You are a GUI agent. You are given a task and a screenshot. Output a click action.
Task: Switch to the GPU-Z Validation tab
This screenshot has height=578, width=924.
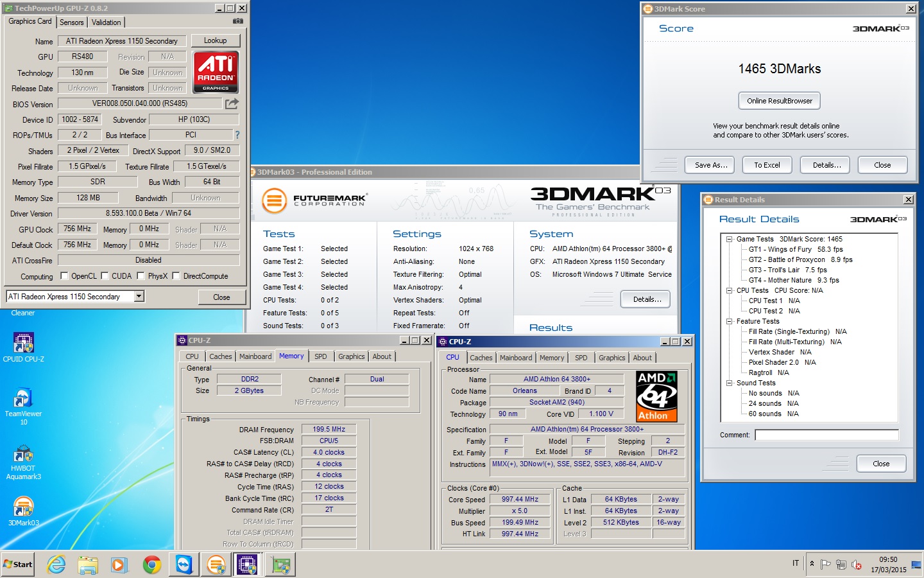tap(106, 22)
